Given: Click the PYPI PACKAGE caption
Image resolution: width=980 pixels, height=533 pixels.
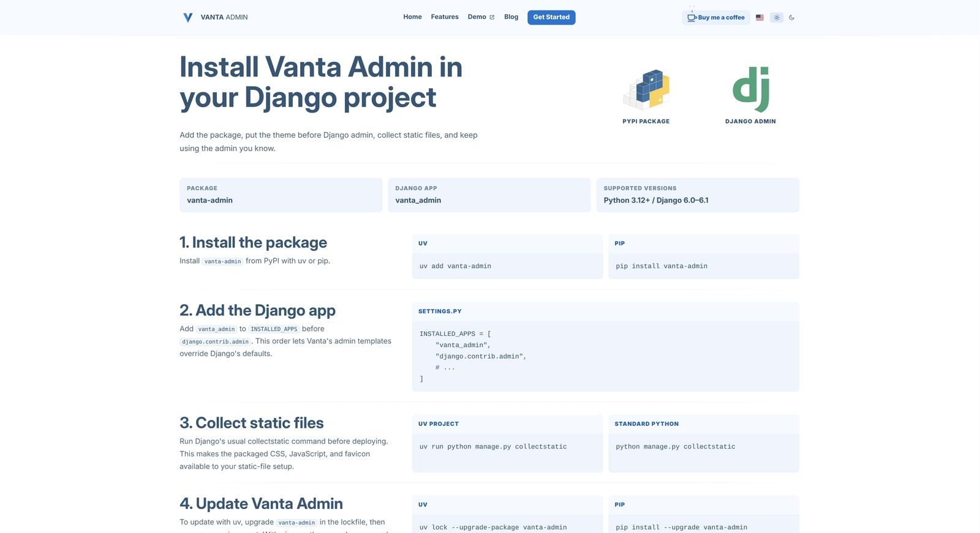Looking at the screenshot, I should click(646, 121).
